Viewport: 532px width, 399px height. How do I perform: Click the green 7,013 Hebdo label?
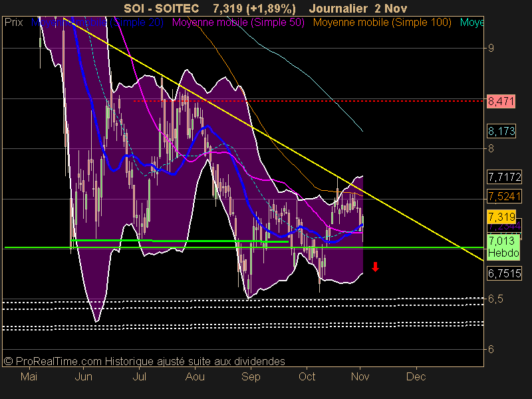[x=503, y=247]
